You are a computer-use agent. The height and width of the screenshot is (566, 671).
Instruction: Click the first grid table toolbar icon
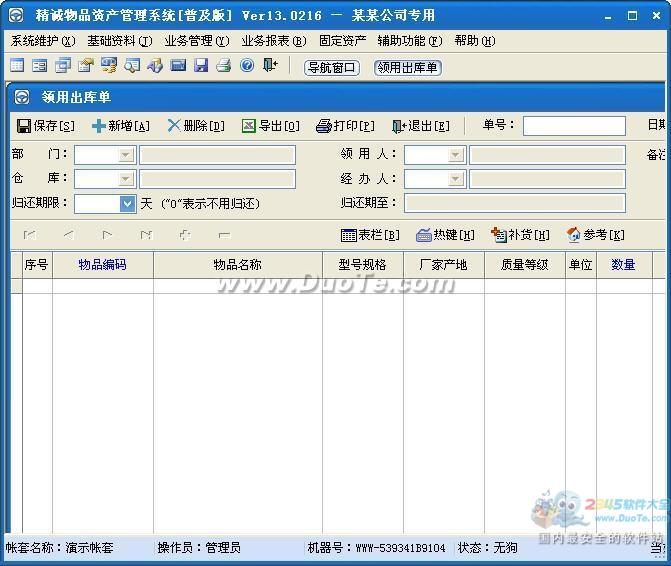(16, 66)
